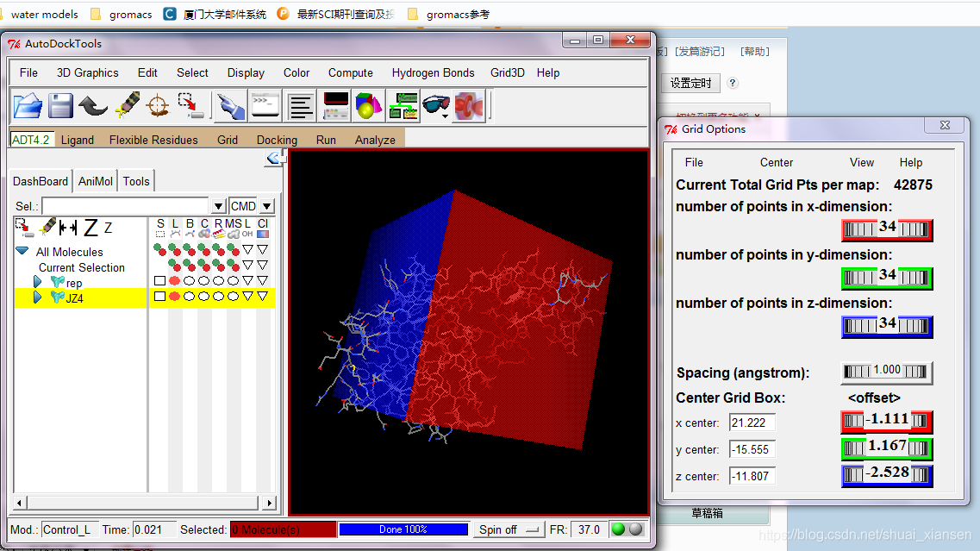Click the green network diagram icon
This screenshot has height=551, width=980.
coord(403,105)
